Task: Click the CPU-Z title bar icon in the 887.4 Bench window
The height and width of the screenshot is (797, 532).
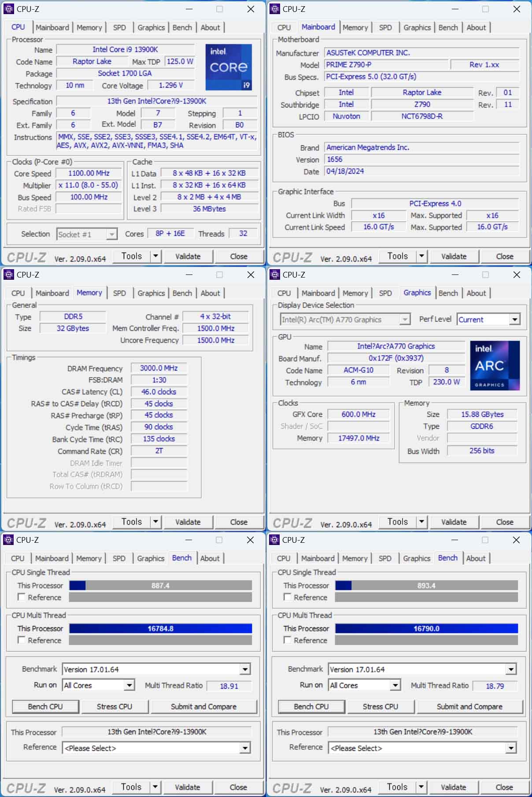Action: pos(9,540)
